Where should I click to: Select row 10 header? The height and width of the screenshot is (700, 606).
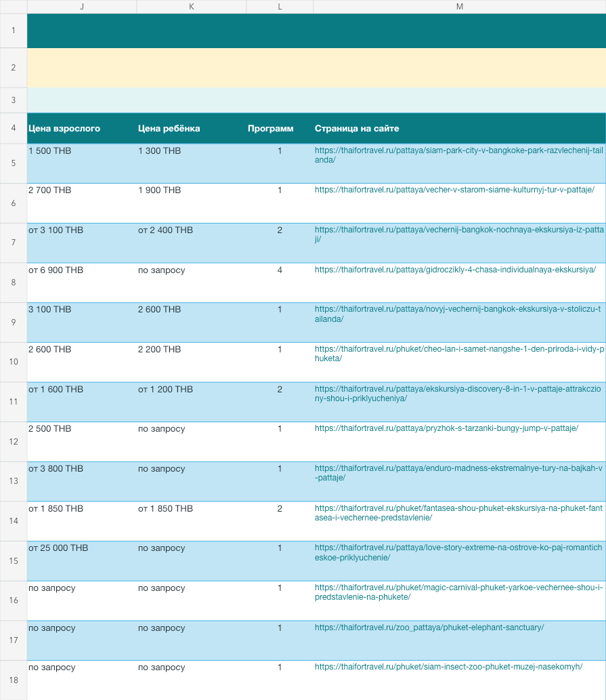coord(14,362)
